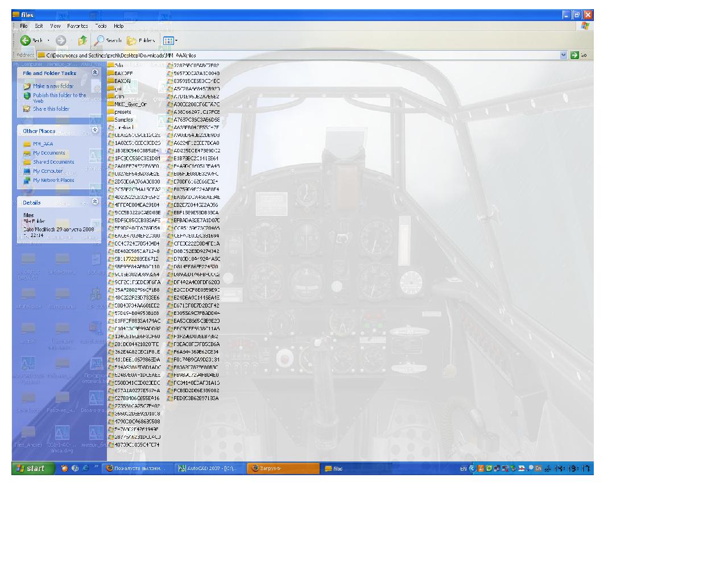Open Shared Documents from Other Places
This screenshot has height=582, width=728.
(x=49, y=162)
